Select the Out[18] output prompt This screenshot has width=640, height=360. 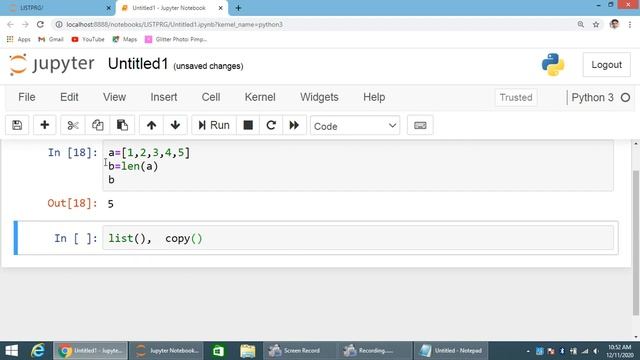pos(72,203)
